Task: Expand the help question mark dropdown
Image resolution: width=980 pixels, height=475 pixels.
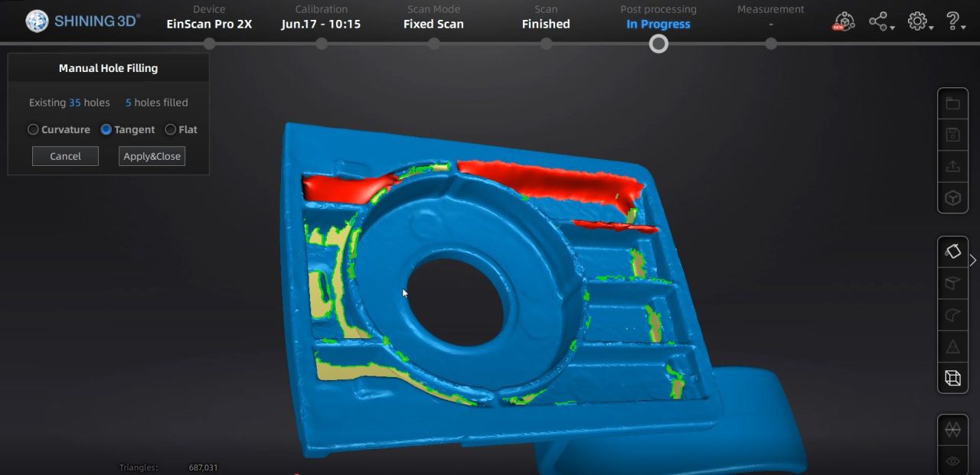Action: click(x=953, y=21)
